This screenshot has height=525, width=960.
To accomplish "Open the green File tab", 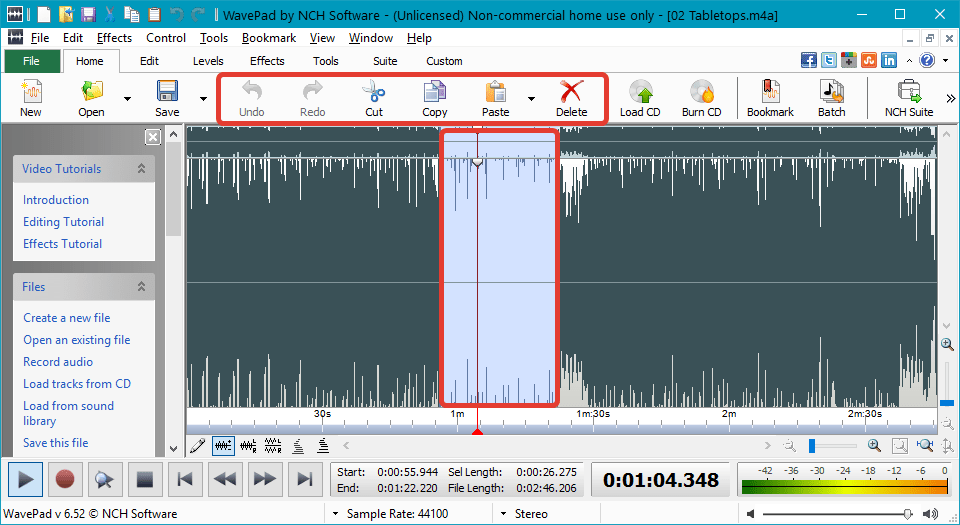I will [x=31, y=61].
